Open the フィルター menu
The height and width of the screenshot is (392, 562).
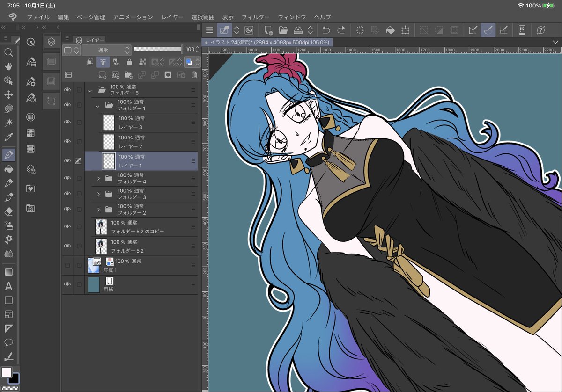(x=255, y=17)
